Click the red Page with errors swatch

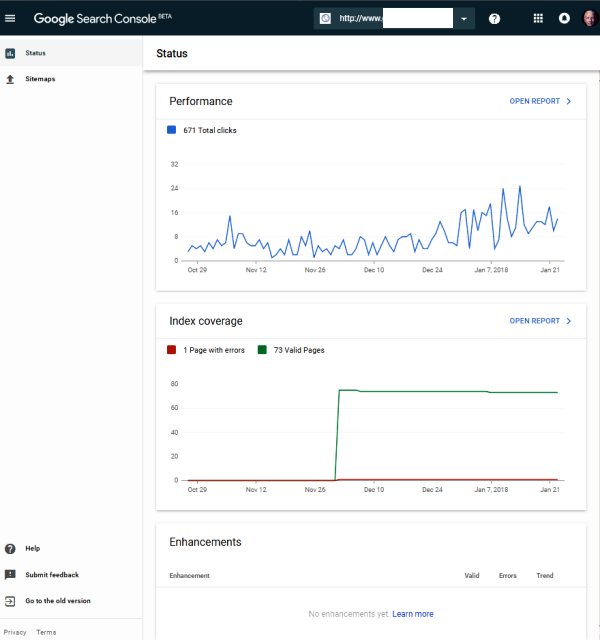pos(171,350)
